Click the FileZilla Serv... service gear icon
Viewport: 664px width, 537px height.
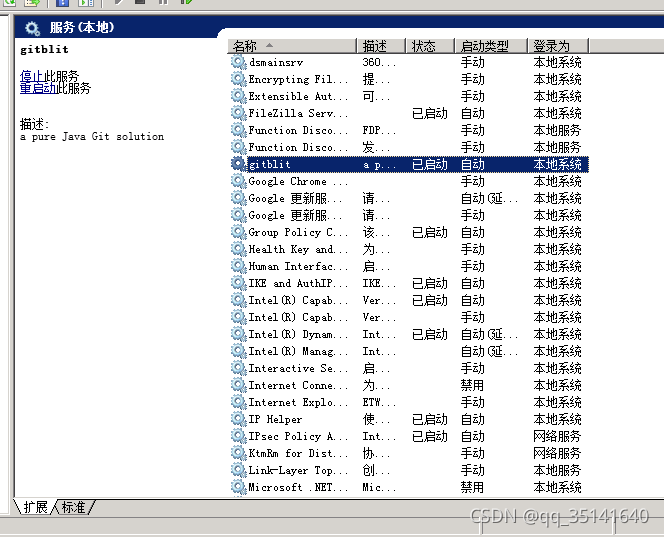coord(238,113)
